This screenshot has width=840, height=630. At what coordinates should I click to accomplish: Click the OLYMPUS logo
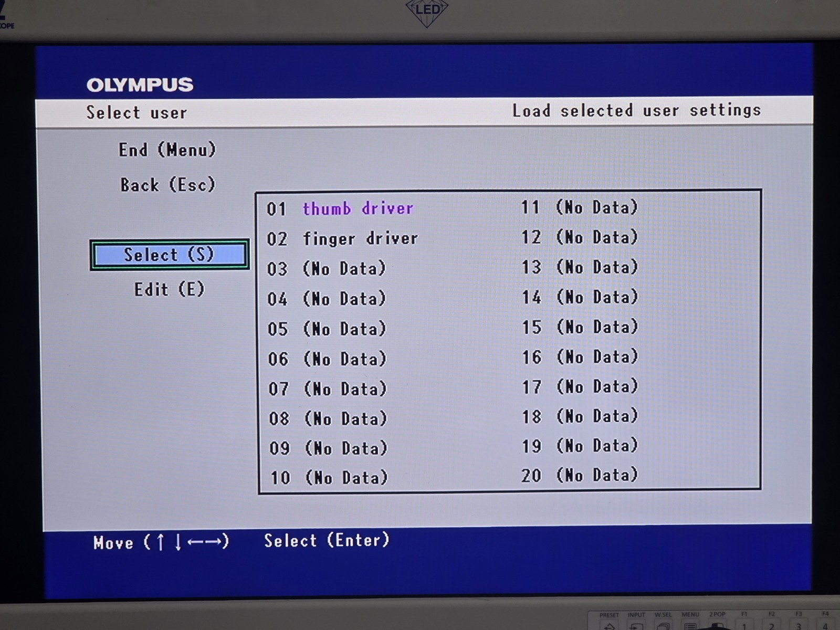(140, 85)
